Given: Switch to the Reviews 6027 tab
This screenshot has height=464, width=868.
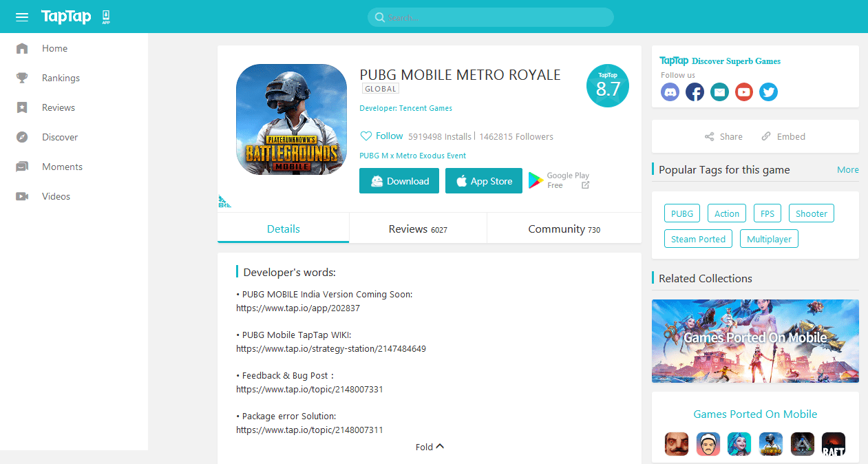Looking at the screenshot, I should 418,229.
